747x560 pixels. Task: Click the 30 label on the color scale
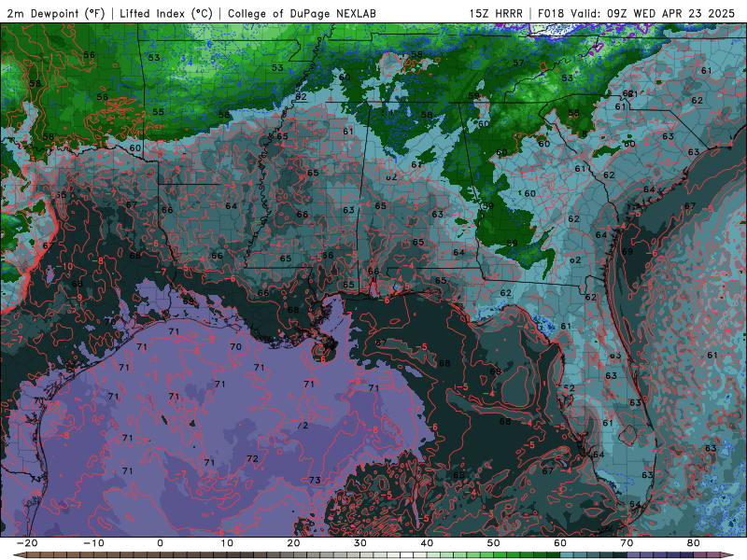coord(360,543)
